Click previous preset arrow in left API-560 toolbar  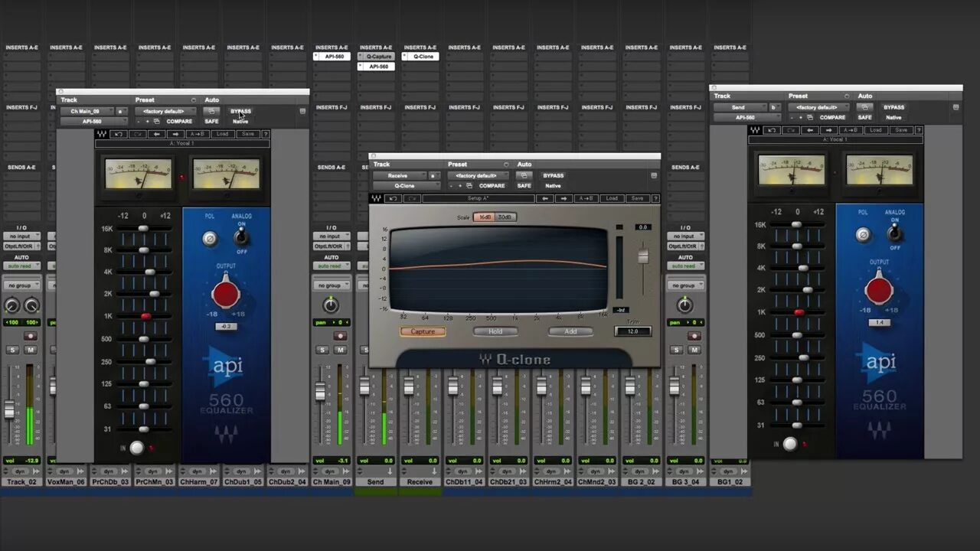pyautogui.click(x=158, y=134)
